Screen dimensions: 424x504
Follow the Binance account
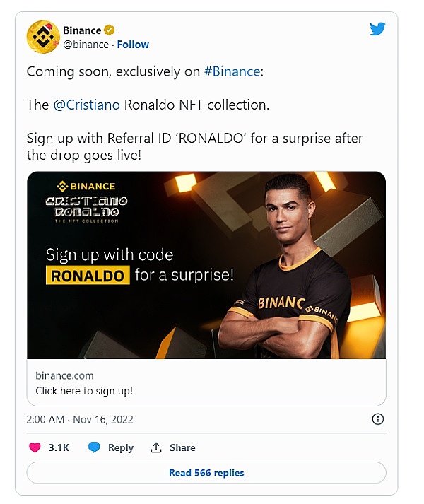click(133, 45)
